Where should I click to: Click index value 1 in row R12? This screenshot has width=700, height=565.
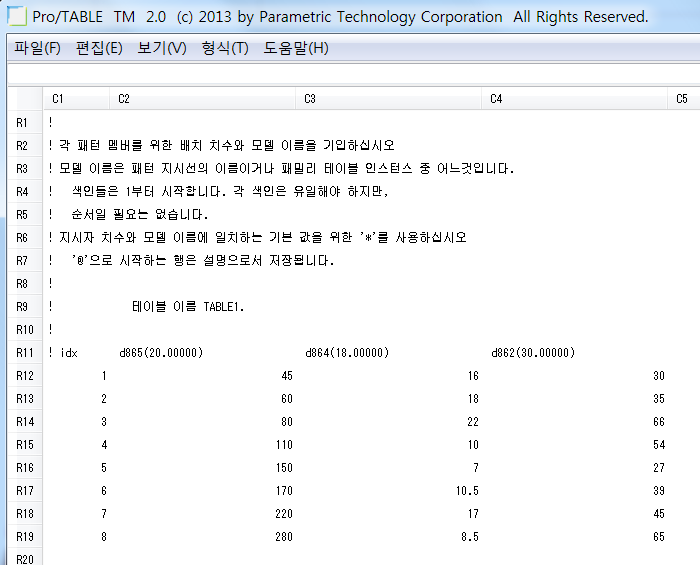104,376
